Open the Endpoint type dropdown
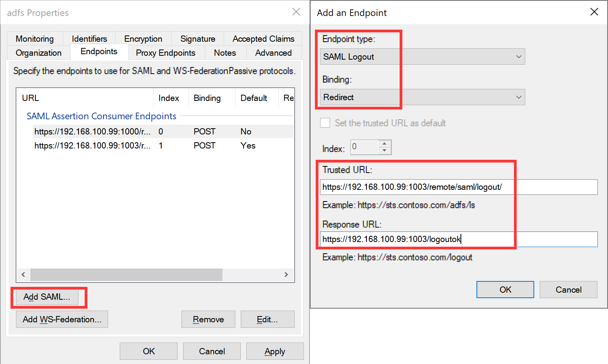The image size is (608, 364). click(422, 57)
